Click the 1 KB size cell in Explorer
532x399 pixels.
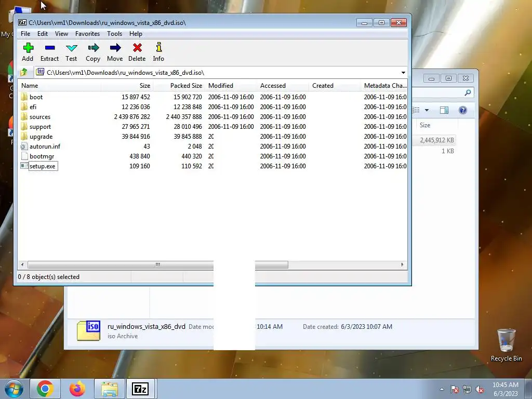click(447, 151)
